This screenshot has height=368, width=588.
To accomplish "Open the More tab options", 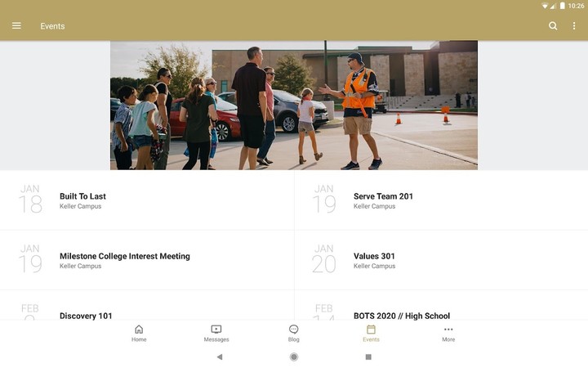I will [x=448, y=334].
